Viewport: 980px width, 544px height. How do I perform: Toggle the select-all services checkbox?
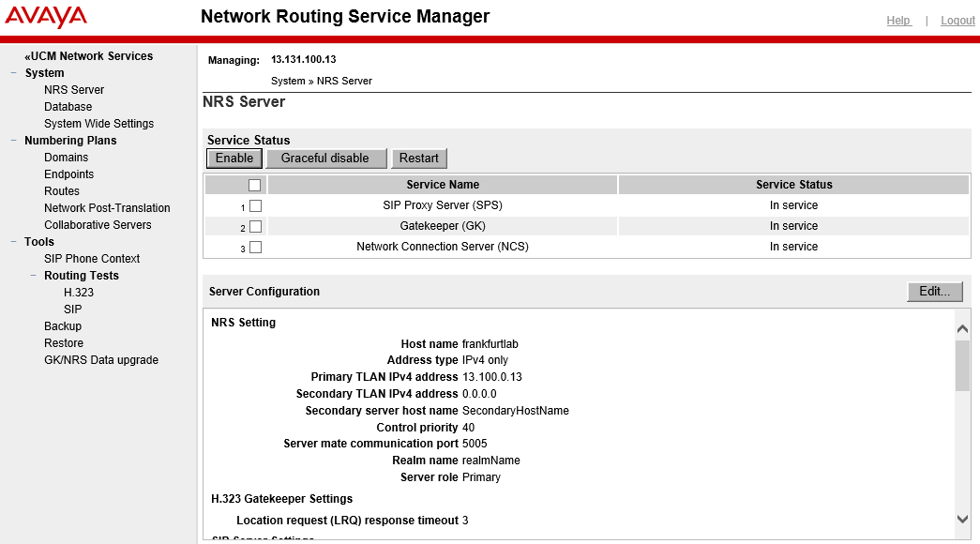(x=254, y=185)
